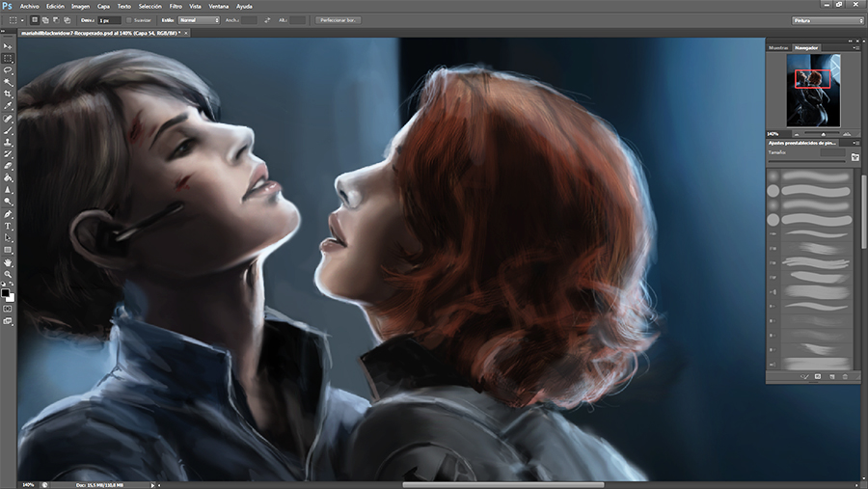This screenshot has height=489, width=868.
Task: Click the Navigator zoom slider
Action: [x=822, y=134]
